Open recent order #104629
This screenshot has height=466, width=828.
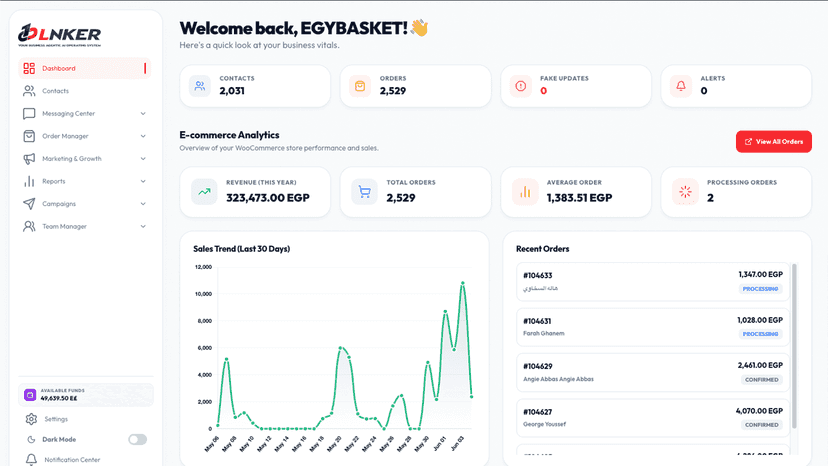click(653, 372)
